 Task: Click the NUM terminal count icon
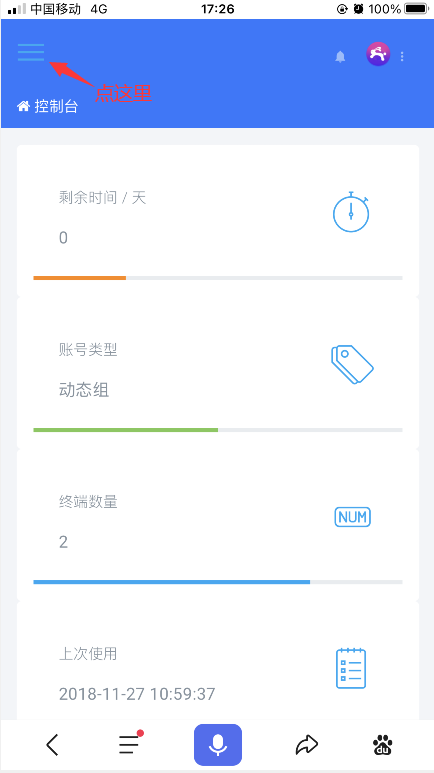click(353, 517)
